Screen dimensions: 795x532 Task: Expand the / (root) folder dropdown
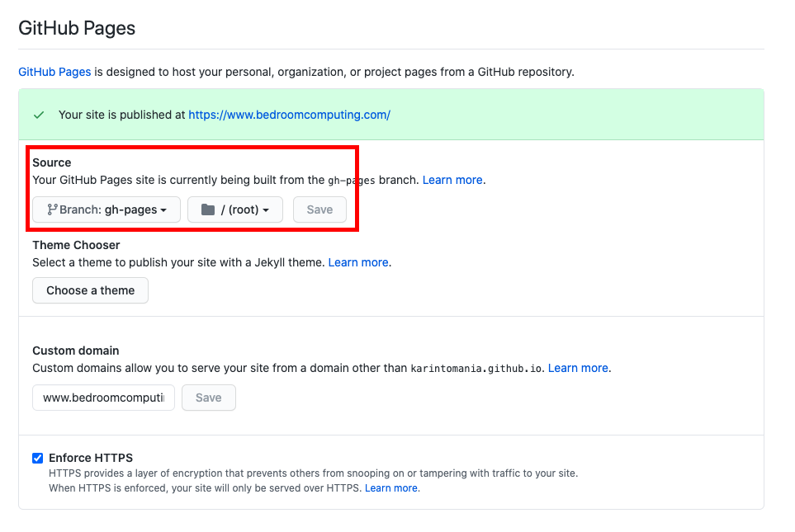[235, 210]
